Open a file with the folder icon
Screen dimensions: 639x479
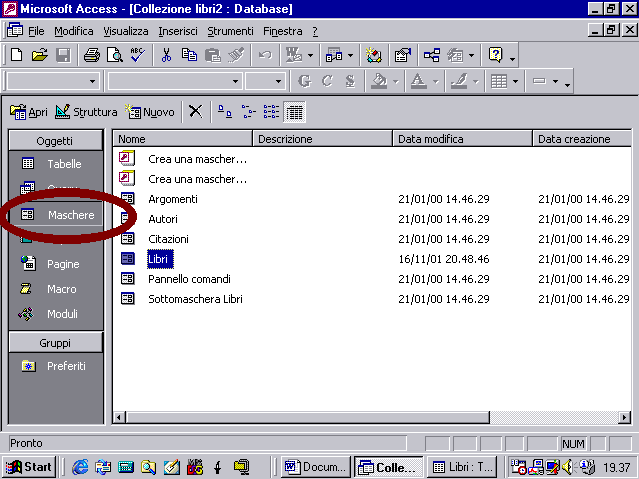40,55
